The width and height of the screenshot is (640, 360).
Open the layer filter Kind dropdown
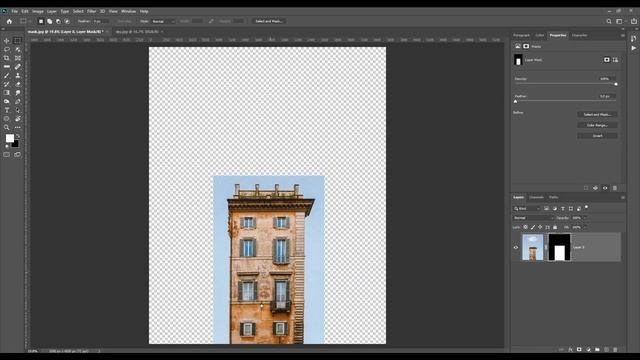click(527, 209)
